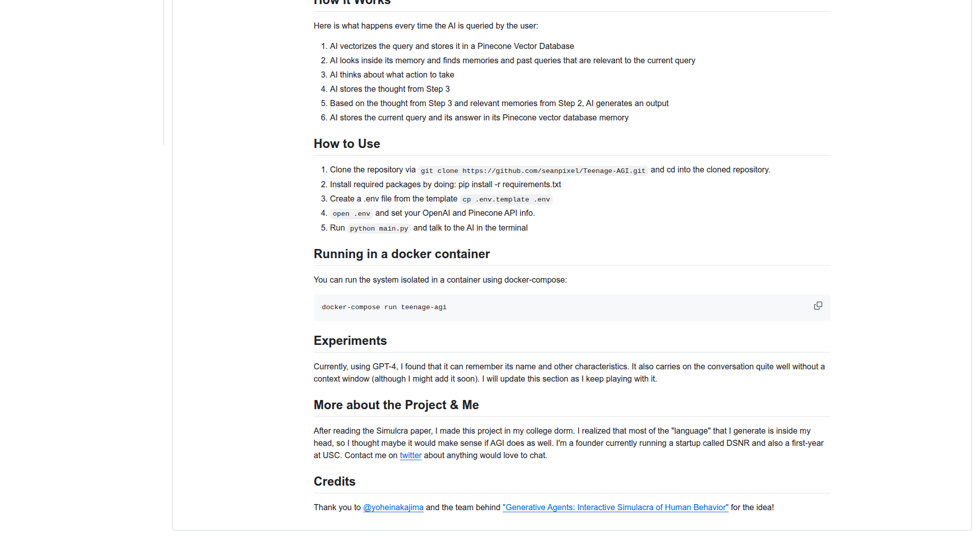Open the Generative Agents paper link
The height and width of the screenshot is (551, 980).
pos(615,508)
